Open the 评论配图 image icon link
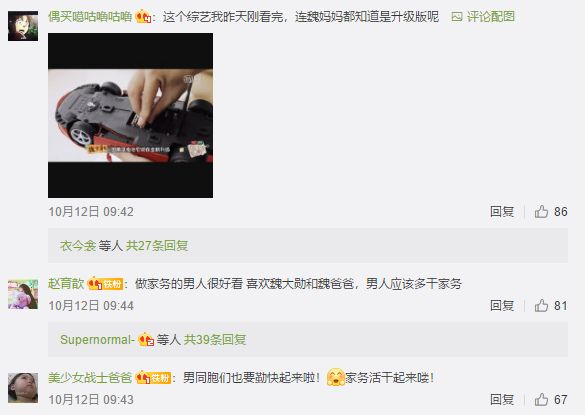This screenshot has height=415, width=585. click(x=483, y=16)
